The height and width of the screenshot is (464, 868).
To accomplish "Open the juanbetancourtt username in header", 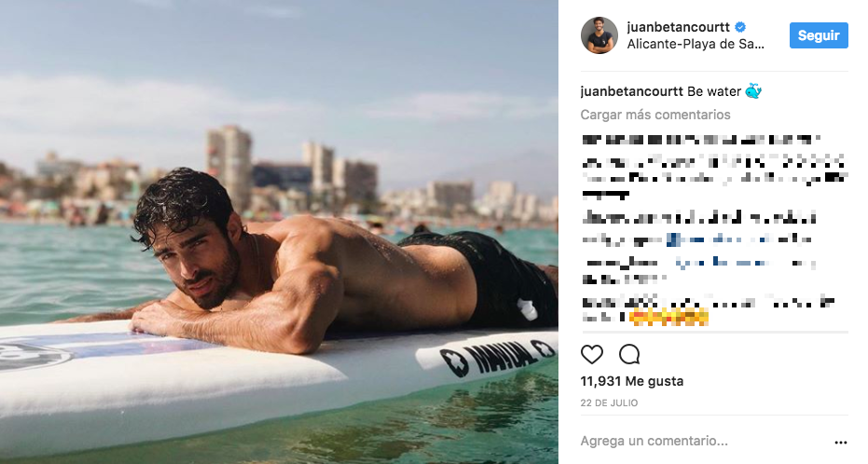I will [678, 27].
